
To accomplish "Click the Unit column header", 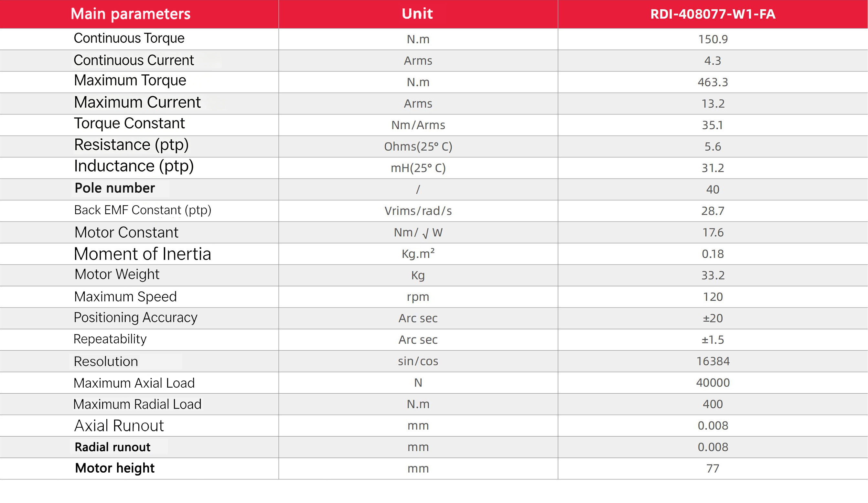I will [x=417, y=14].
